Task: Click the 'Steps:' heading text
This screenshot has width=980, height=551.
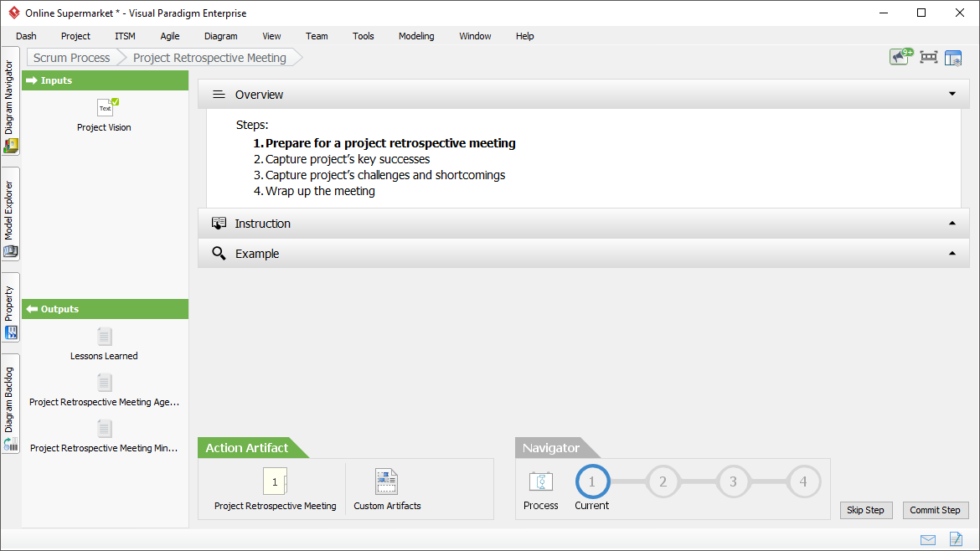Action: pyautogui.click(x=252, y=125)
